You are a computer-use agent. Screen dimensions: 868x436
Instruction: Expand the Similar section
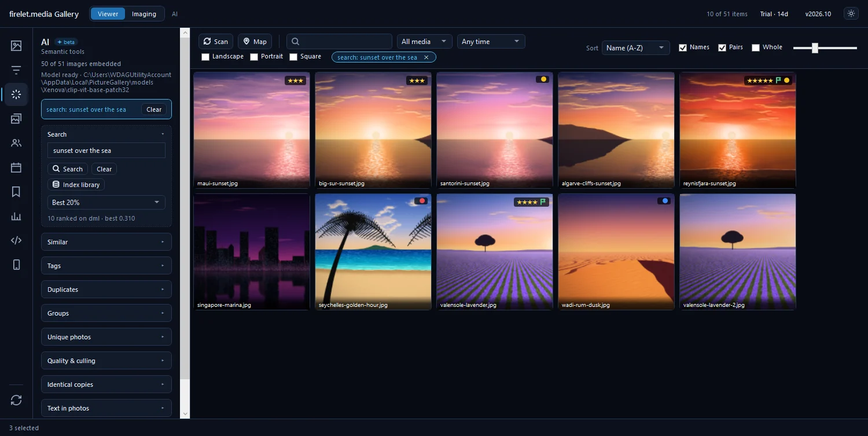pos(106,242)
